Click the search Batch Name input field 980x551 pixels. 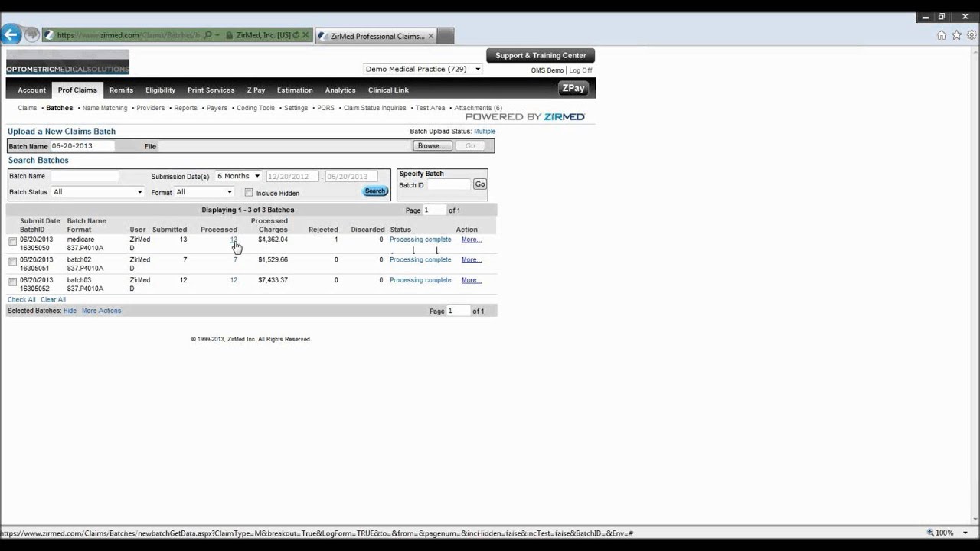point(85,176)
